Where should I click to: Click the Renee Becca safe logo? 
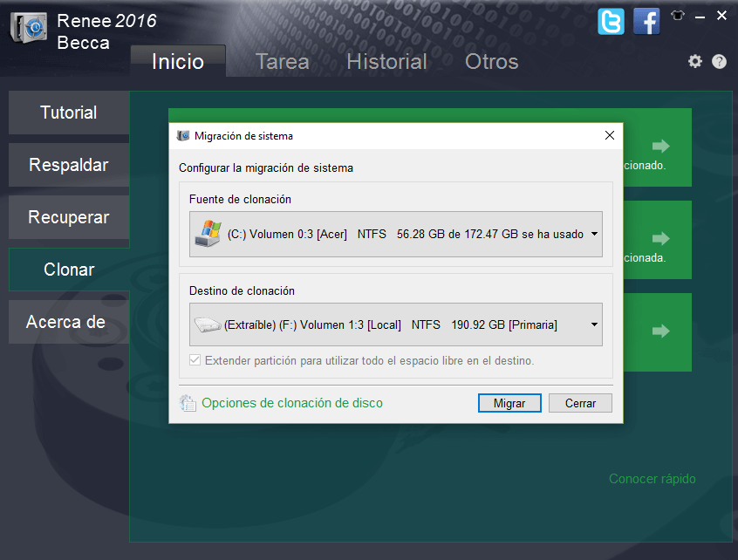coord(29,28)
